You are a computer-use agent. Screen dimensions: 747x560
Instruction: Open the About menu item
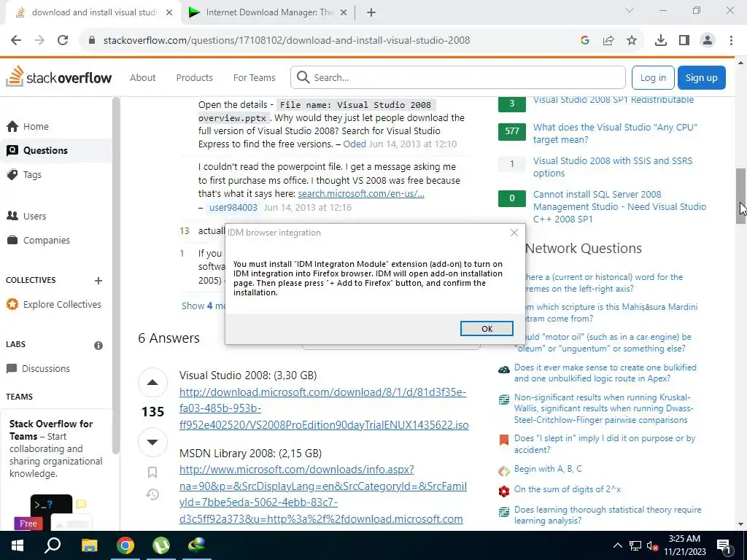pyautogui.click(x=142, y=77)
